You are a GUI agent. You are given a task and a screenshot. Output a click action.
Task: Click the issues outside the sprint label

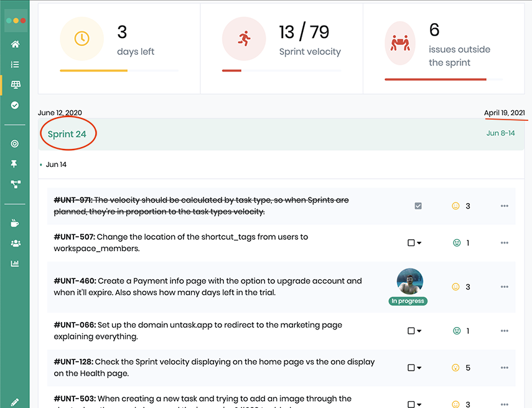[459, 56]
